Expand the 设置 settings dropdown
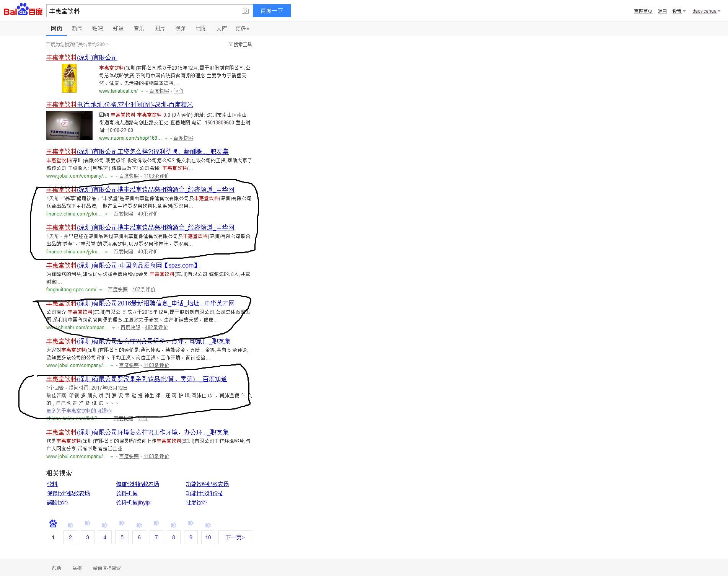Image resolution: width=728 pixels, height=576 pixels. (679, 11)
